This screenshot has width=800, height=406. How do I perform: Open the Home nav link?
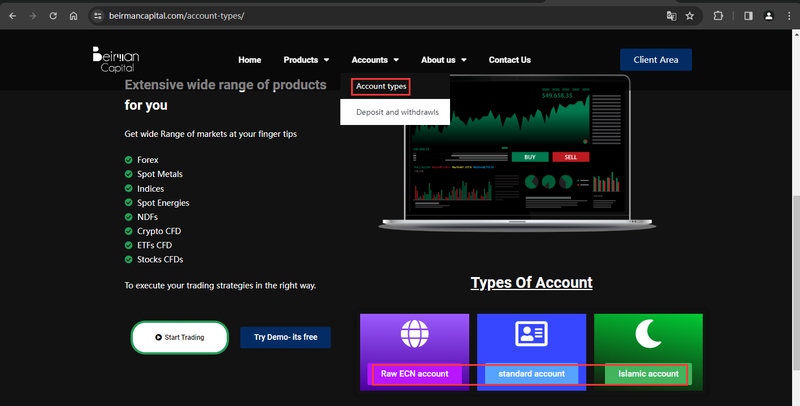pos(249,60)
